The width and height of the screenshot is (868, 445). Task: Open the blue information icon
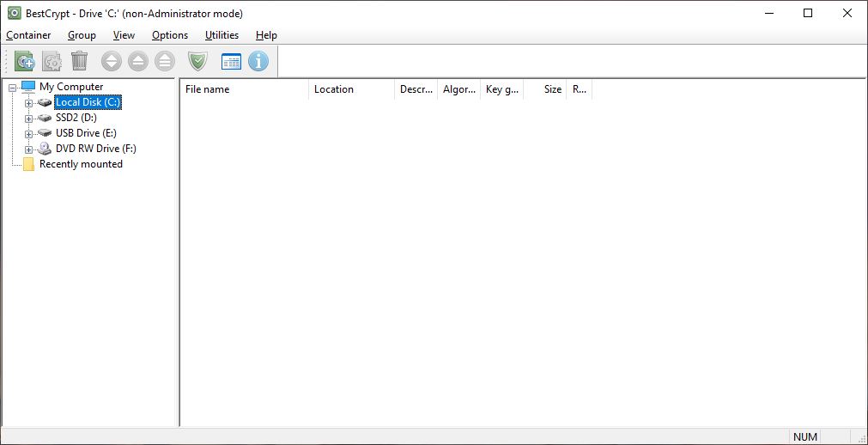tap(258, 61)
